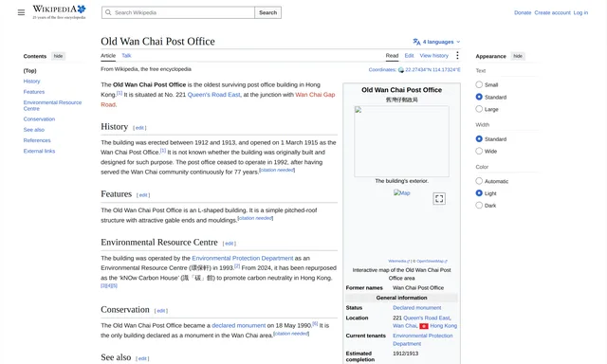Switch to the Talk tab
Image resolution: width=607 pixels, height=364 pixels.
[x=126, y=56]
